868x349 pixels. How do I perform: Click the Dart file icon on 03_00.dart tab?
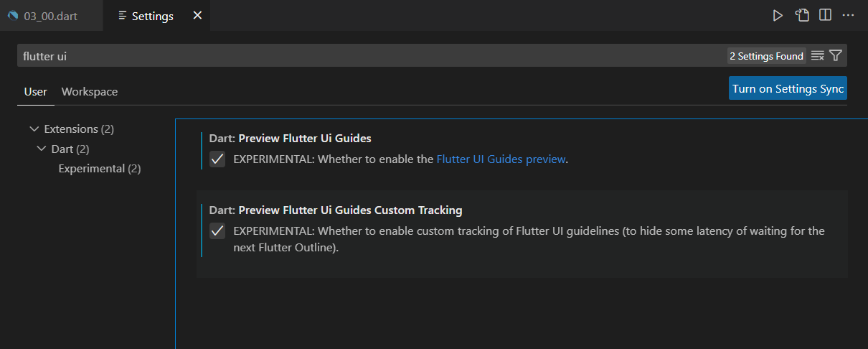coord(13,16)
